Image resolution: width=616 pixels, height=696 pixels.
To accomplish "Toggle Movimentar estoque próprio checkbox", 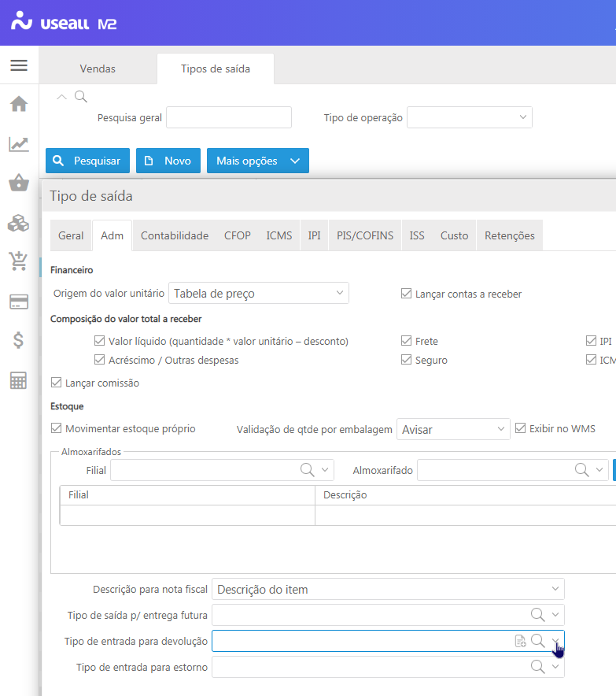I will point(56,428).
